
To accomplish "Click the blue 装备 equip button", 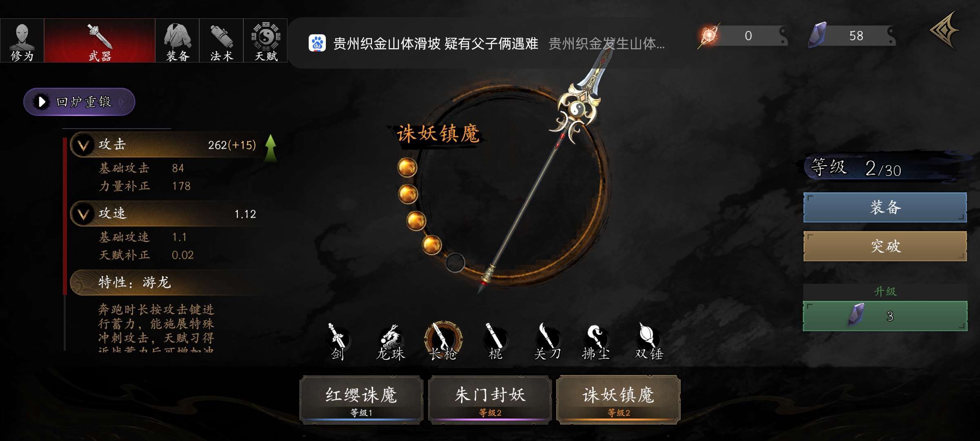I will 885,207.
